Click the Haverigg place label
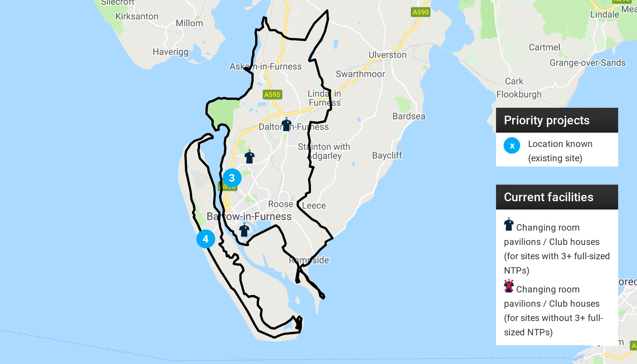The width and height of the screenshot is (637, 364). point(170,52)
